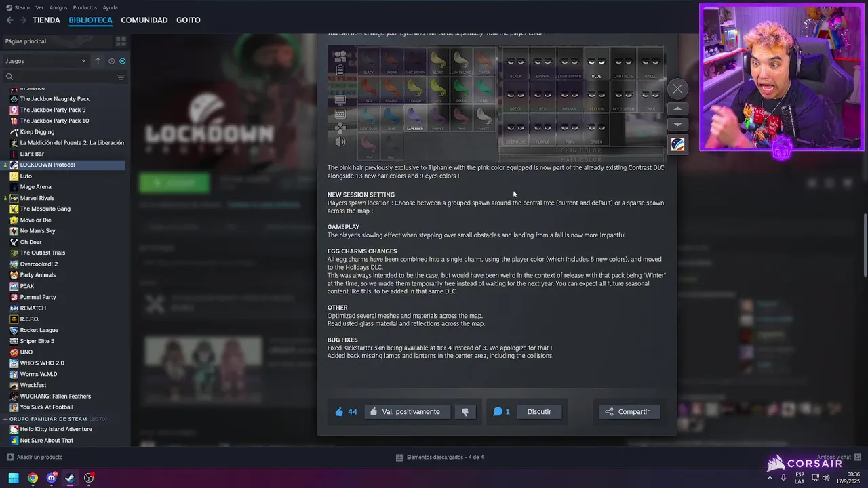Click the Move or Die game icon

click(14, 220)
